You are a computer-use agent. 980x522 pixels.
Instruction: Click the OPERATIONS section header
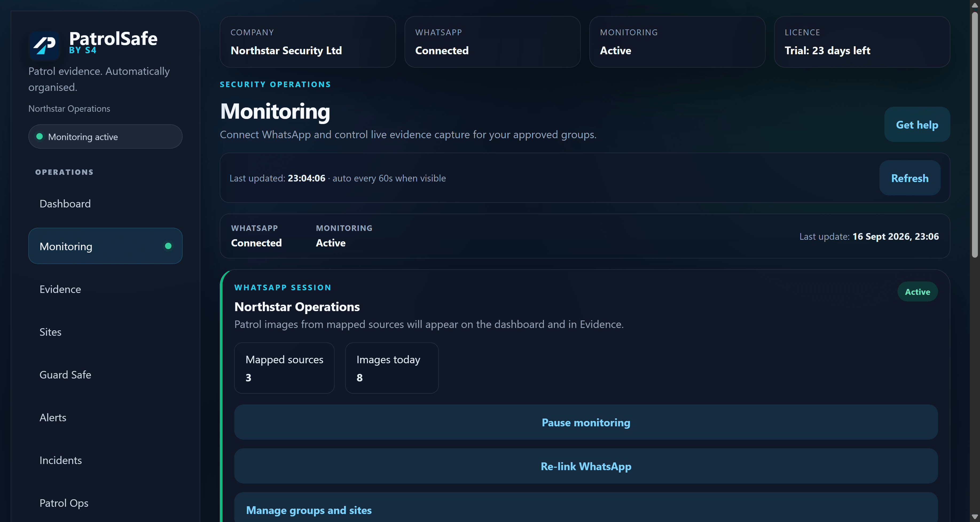coord(64,172)
